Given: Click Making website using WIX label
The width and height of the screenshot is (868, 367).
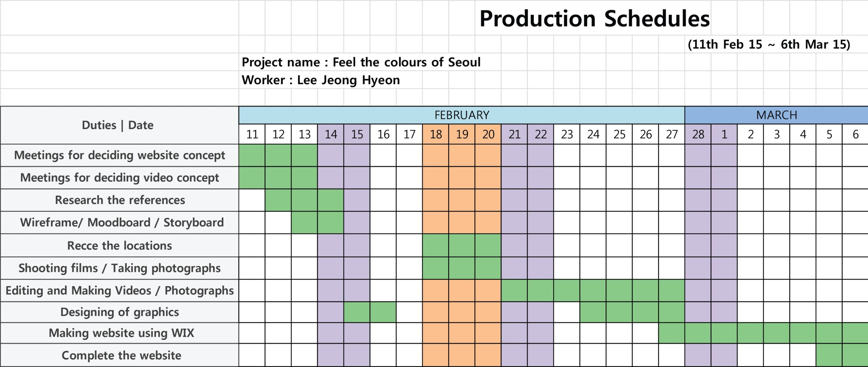Looking at the screenshot, I should pos(121,333).
